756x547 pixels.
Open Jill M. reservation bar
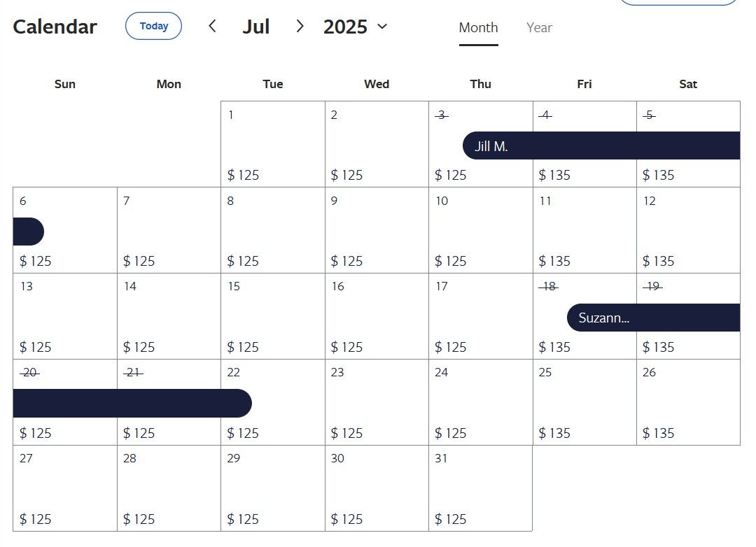pos(601,145)
